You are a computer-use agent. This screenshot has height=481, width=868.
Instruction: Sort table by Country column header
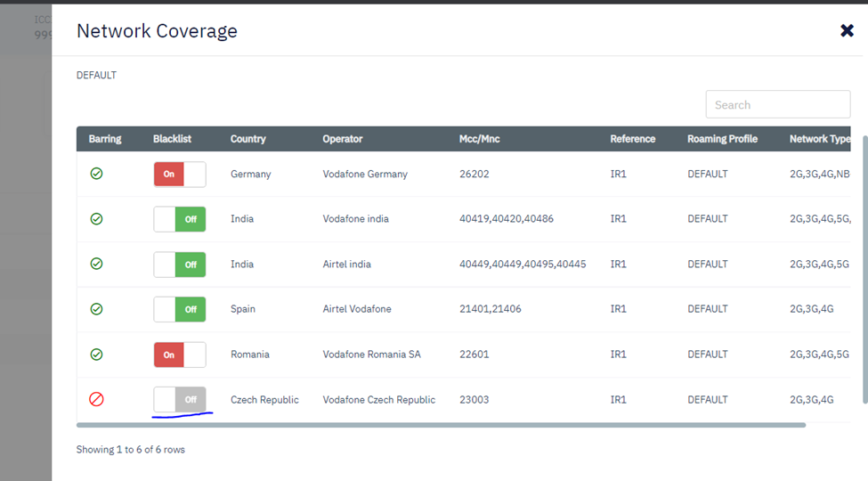click(247, 139)
